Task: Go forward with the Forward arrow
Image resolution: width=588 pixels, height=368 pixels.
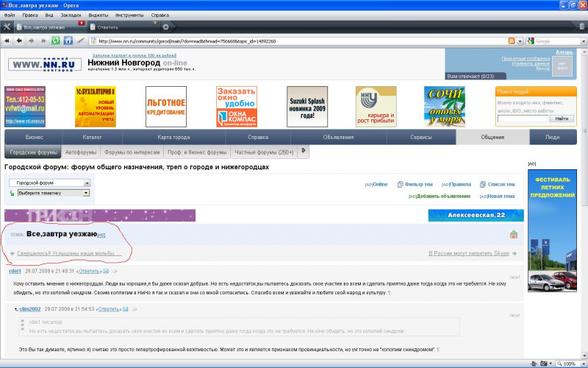Action: (32, 41)
